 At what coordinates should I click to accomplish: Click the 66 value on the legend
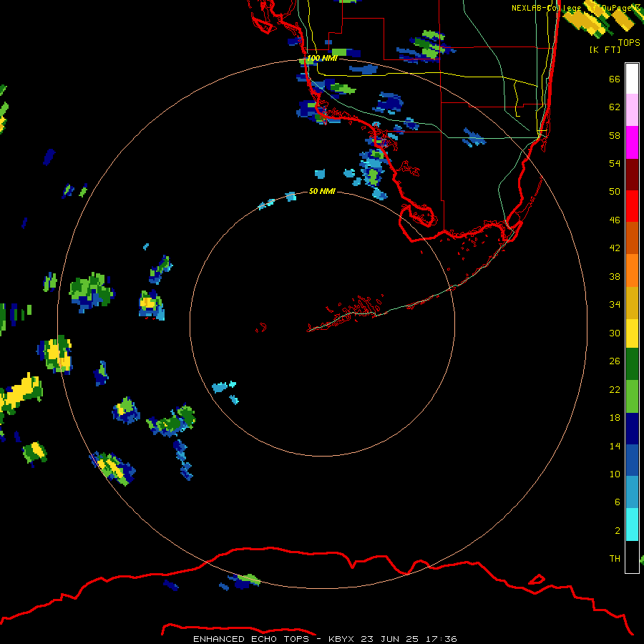(x=615, y=79)
